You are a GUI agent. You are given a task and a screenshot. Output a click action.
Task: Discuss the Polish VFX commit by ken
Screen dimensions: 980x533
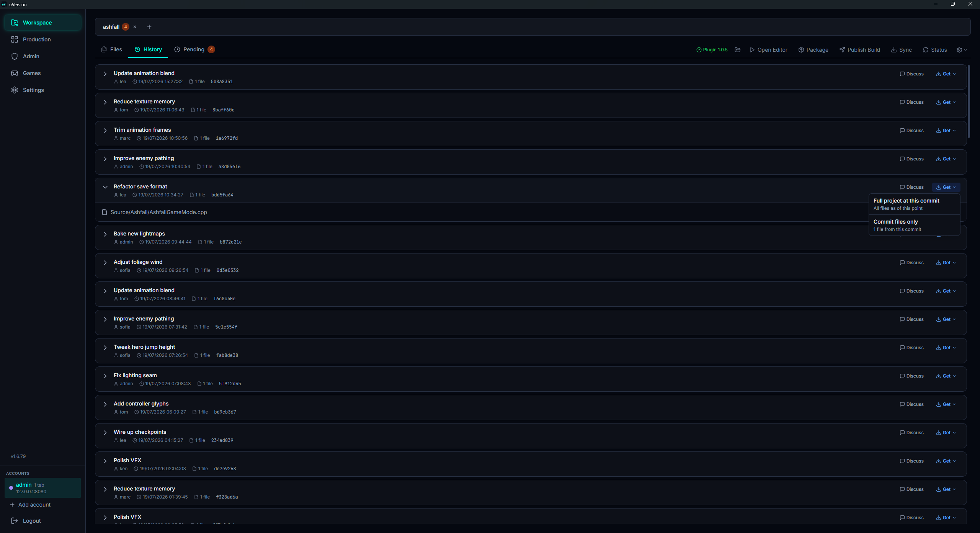(911, 461)
